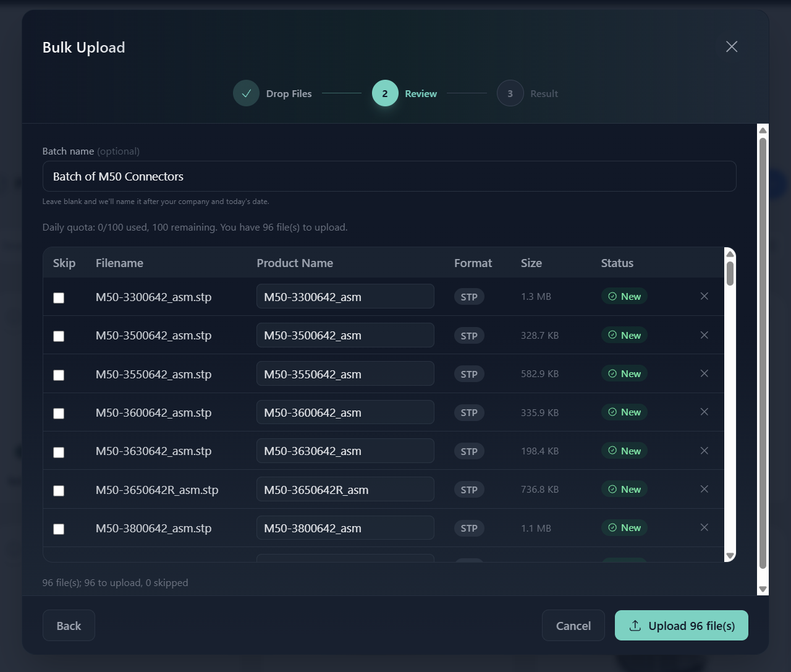Click New status badge for M50-3800642_asm.stp
This screenshot has width=791, height=672.
pos(624,528)
